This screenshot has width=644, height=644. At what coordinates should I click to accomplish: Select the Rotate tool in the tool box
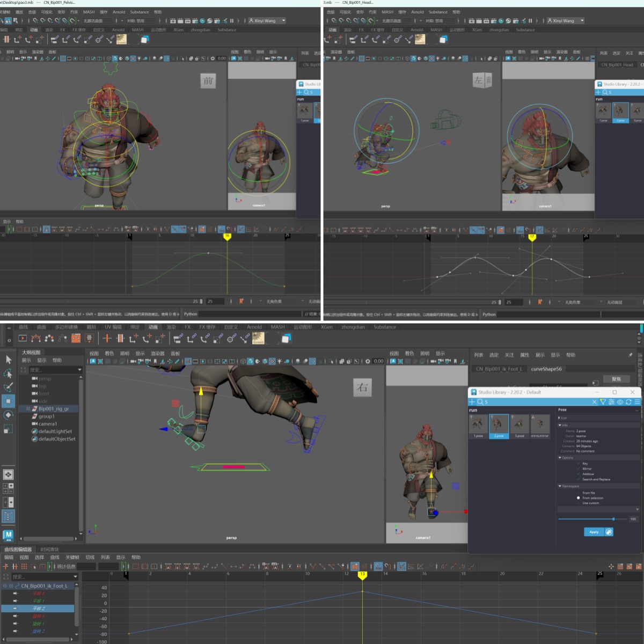(x=8, y=415)
